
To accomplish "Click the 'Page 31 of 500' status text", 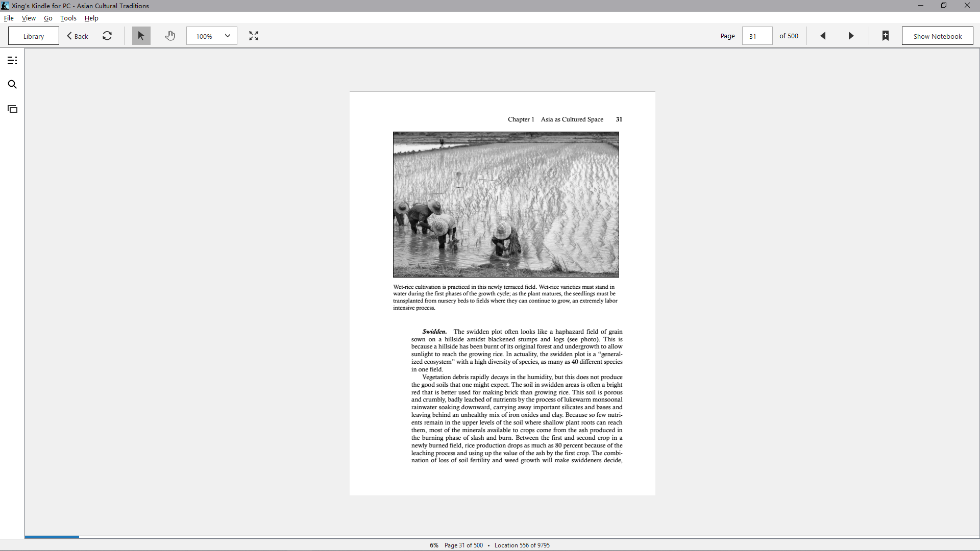I will pyautogui.click(x=463, y=545).
